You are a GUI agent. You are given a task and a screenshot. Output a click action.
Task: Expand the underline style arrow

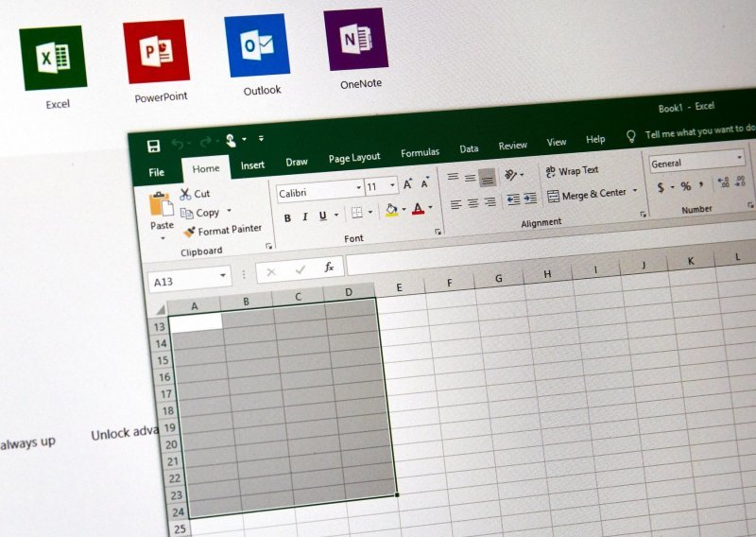[336, 215]
